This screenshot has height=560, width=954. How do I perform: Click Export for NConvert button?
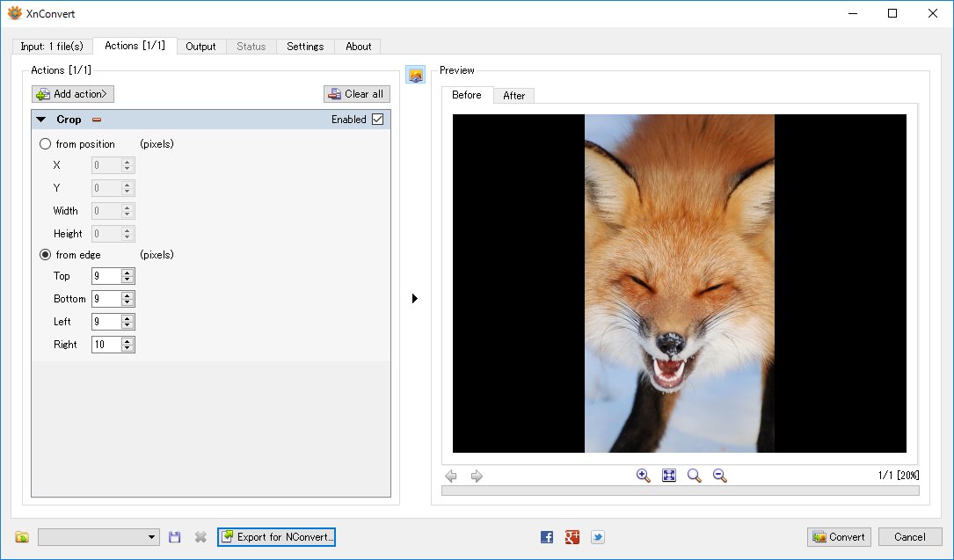276,537
